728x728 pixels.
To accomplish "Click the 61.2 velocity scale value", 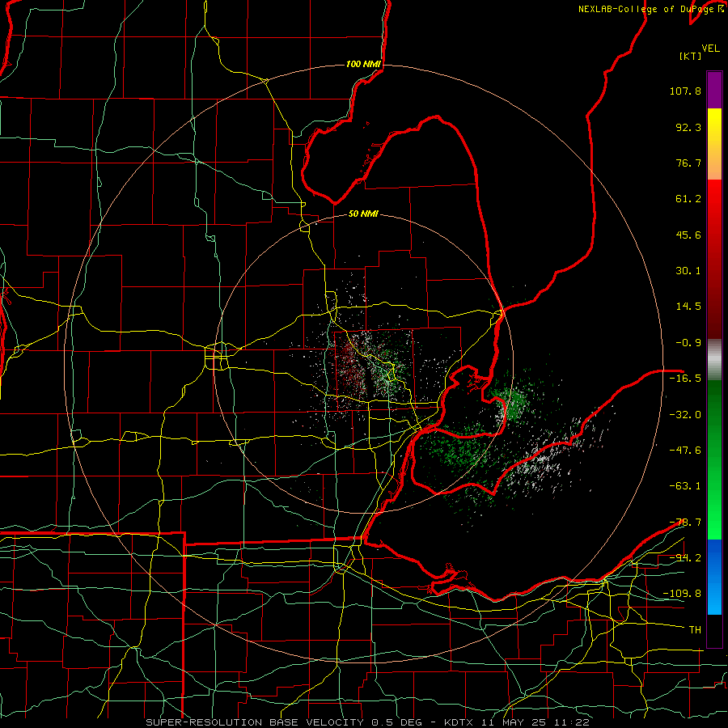I will click(688, 199).
